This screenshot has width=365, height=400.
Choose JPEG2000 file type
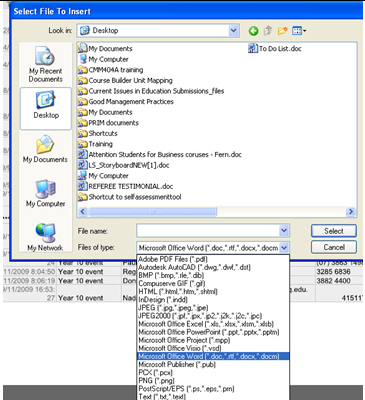coord(213,316)
